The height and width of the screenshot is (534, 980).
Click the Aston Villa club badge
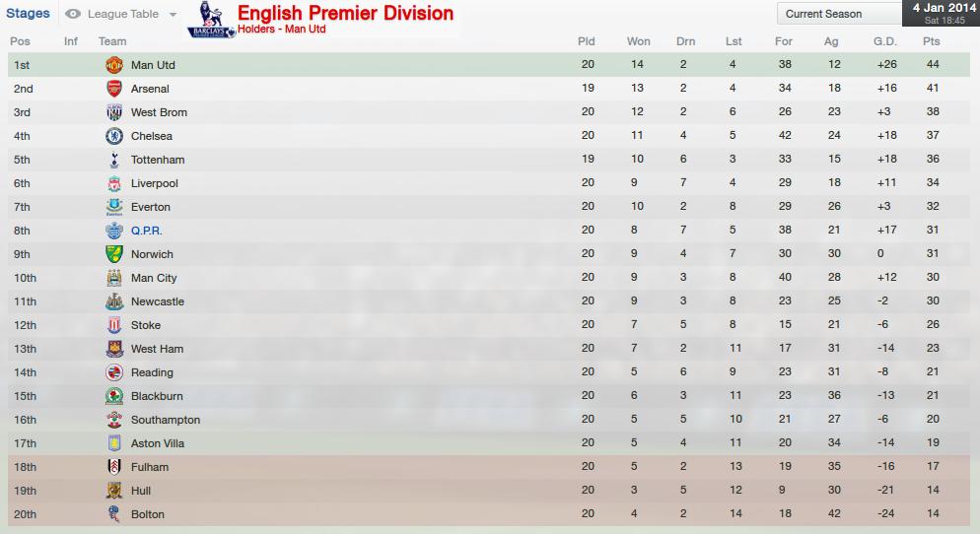click(114, 443)
